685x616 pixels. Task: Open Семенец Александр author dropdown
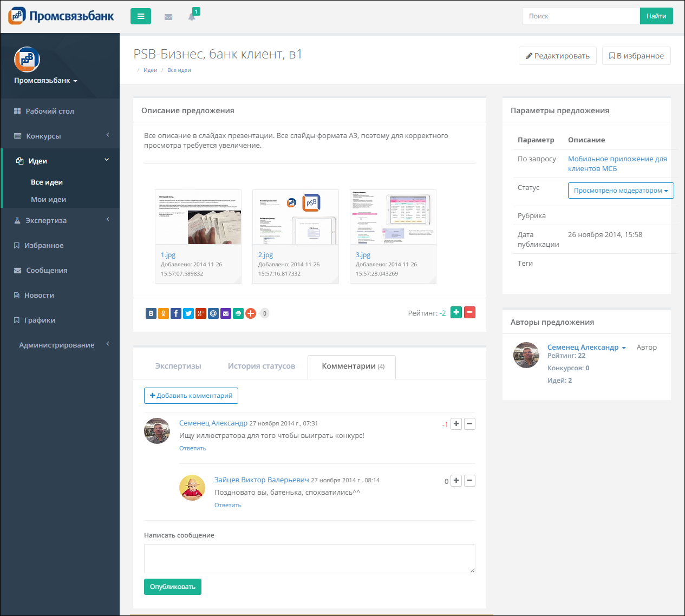point(586,348)
